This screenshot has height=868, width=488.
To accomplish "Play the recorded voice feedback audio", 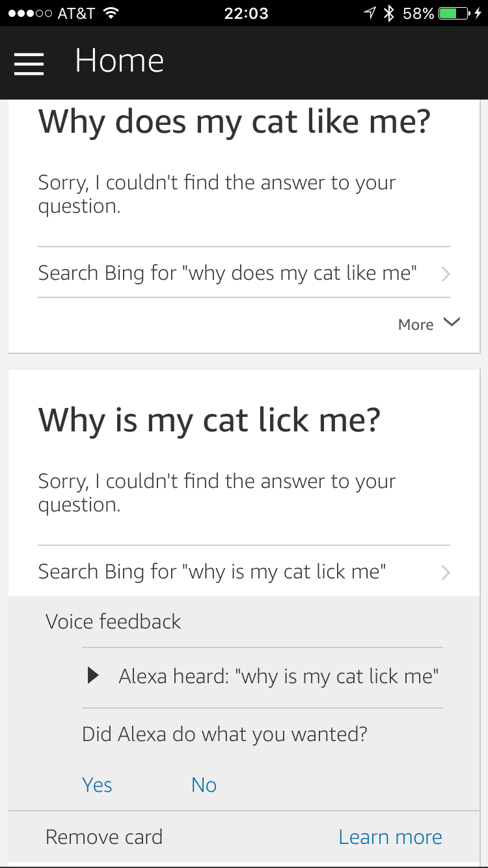I will [x=93, y=677].
